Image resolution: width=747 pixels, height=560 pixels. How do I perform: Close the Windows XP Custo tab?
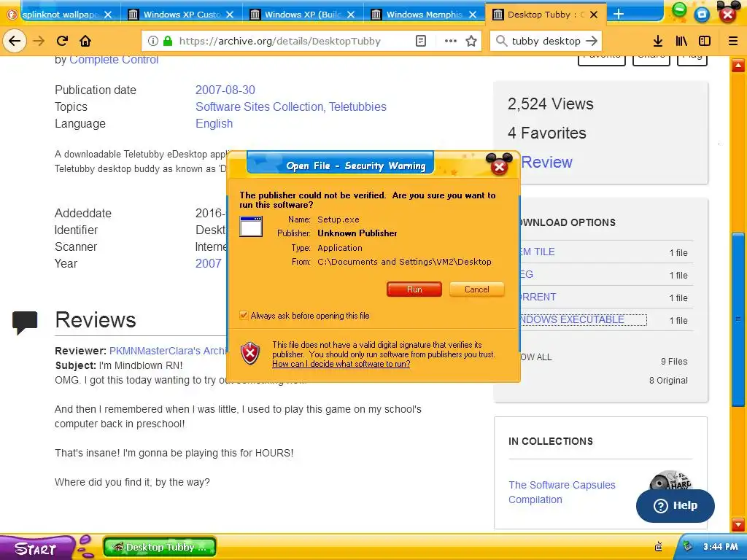pyautogui.click(x=230, y=15)
